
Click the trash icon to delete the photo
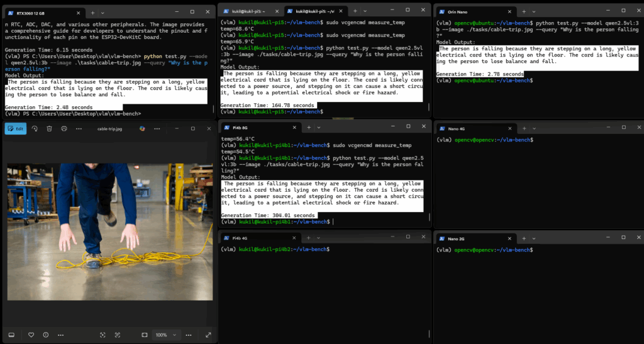pos(49,128)
